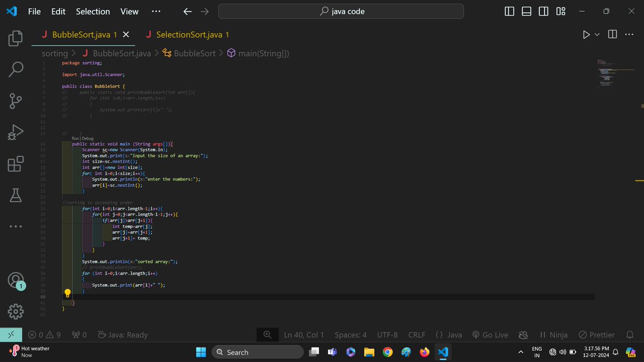Open File Explorer from the taskbar
Viewport: 644px width, 362px height.
point(369,352)
